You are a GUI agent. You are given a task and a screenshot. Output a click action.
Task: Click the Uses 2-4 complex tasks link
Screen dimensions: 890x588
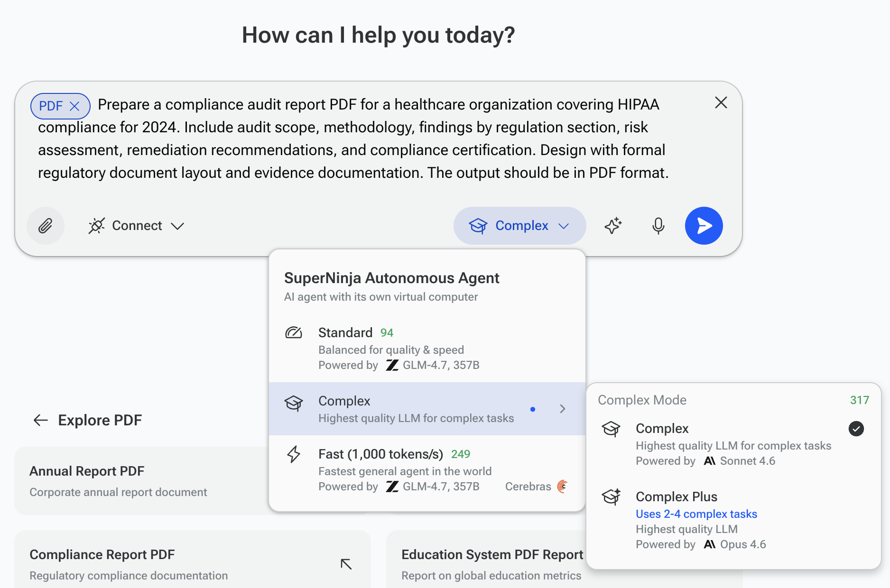click(x=696, y=514)
